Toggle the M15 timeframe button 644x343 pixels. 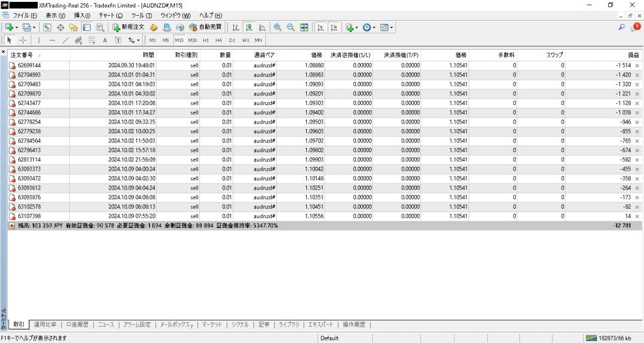point(179,40)
